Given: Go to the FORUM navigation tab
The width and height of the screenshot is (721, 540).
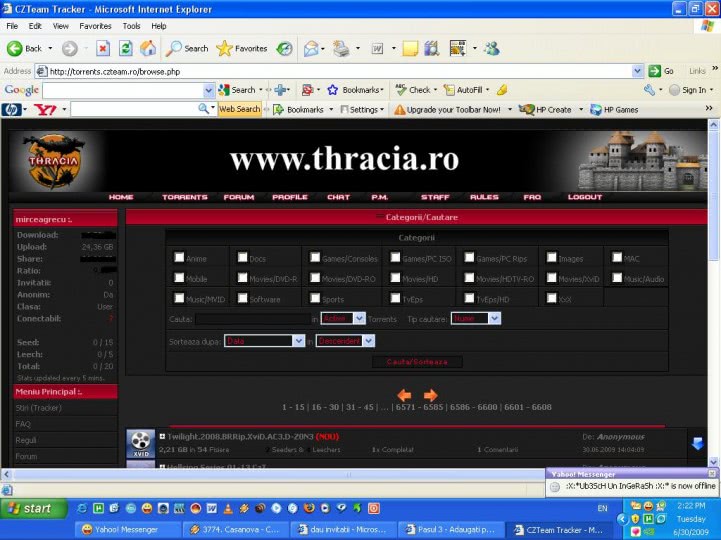Looking at the screenshot, I should tap(238, 197).
